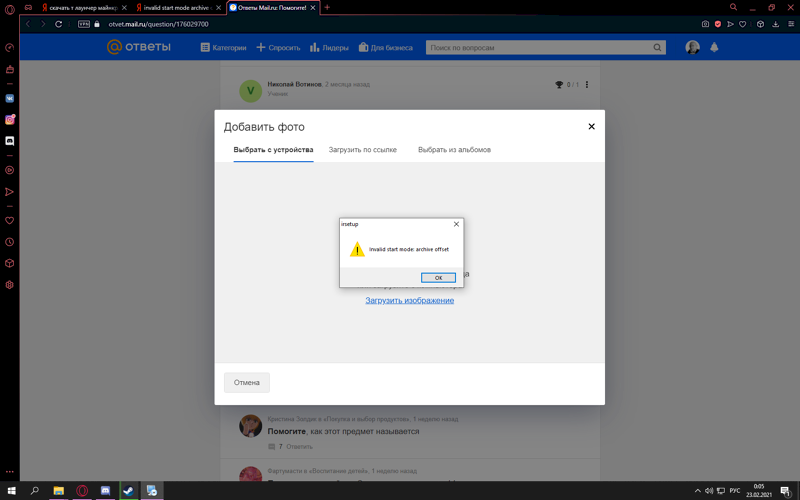Image resolution: width=800 pixels, height=500 pixels.
Task: Open History clock icon in sidebar
Action: pyautogui.click(x=10, y=242)
